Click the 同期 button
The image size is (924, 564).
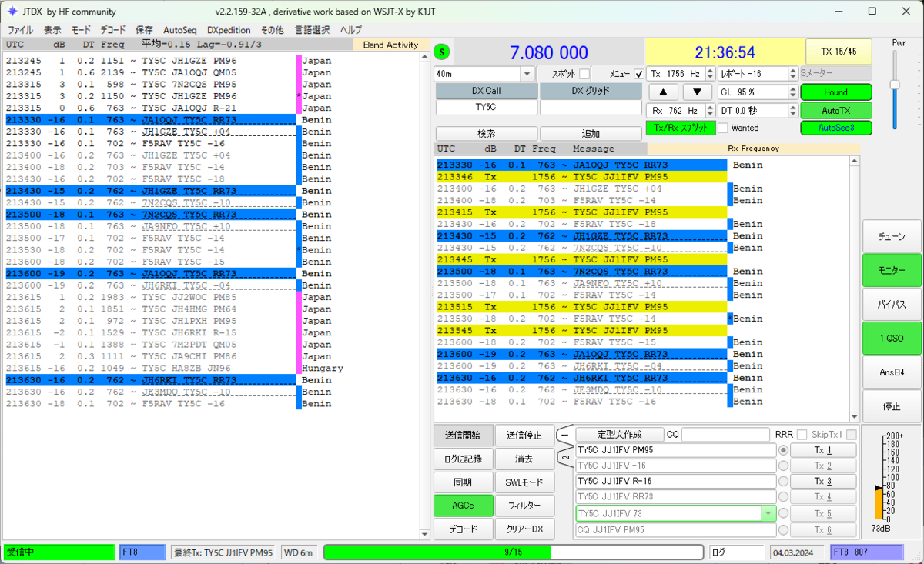[463, 482]
